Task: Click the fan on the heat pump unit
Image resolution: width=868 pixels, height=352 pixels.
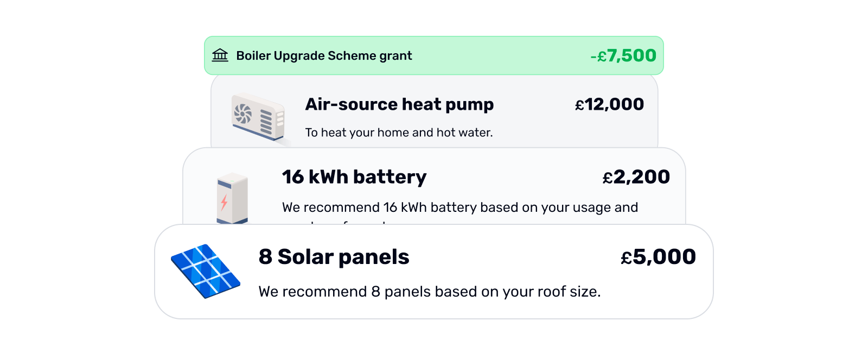Action: pos(243,114)
